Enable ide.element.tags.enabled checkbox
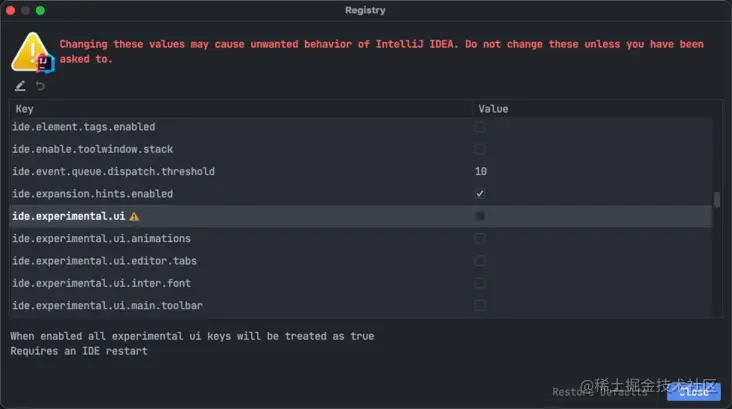Screen dimensions: 732x409 tap(480, 127)
